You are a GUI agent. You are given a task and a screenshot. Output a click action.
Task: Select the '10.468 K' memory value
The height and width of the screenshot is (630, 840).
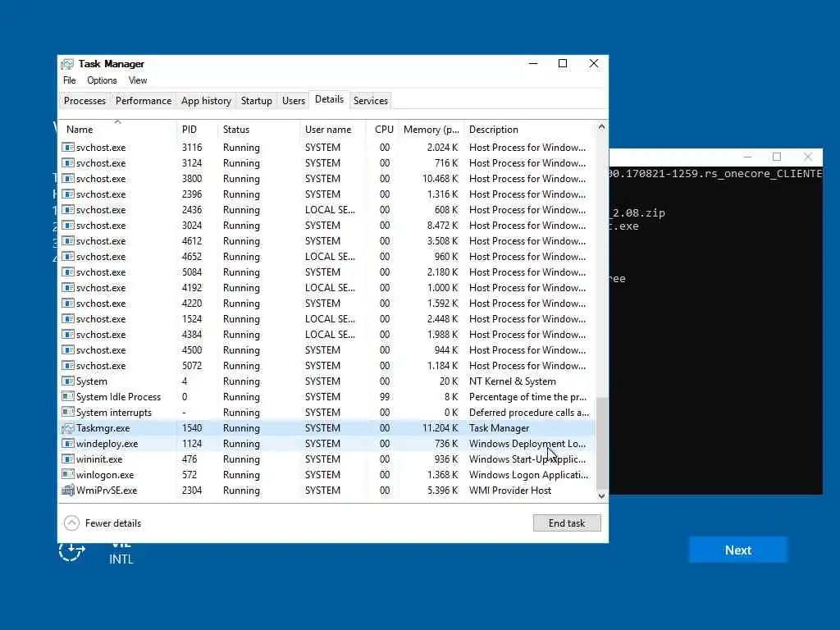440,178
